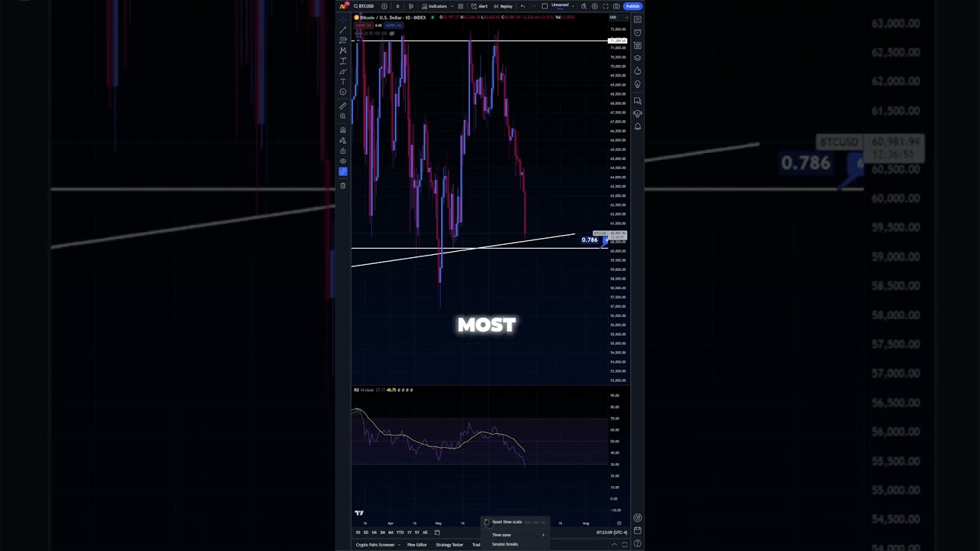Click the zoom in magnifier tool
980x551 pixels.
coord(343,116)
